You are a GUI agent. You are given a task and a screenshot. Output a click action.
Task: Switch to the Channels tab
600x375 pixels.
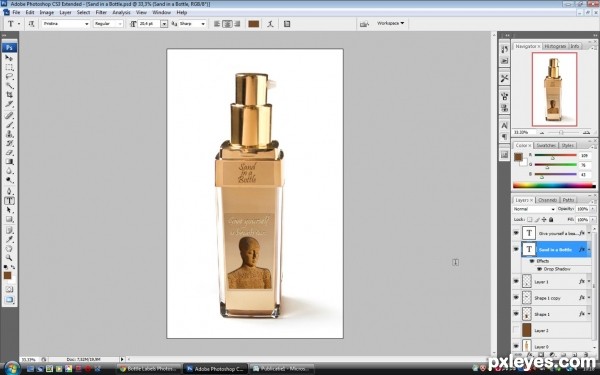(x=547, y=200)
